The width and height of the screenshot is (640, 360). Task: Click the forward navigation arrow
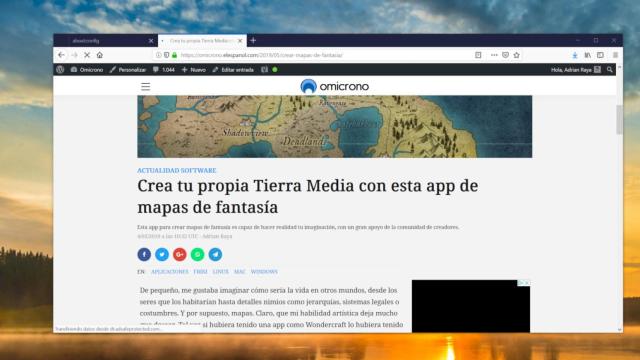(74, 55)
